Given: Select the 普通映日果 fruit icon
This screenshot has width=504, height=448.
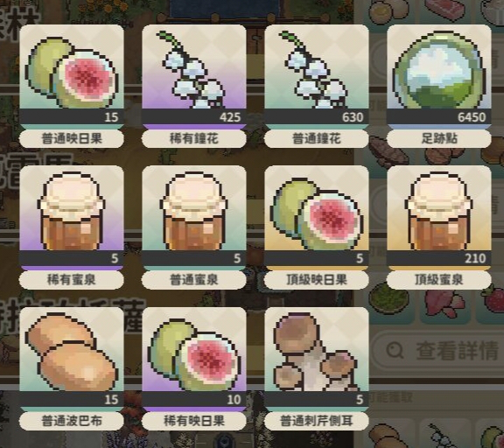Looking at the screenshot, I should pyautogui.click(x=72, y=73).
